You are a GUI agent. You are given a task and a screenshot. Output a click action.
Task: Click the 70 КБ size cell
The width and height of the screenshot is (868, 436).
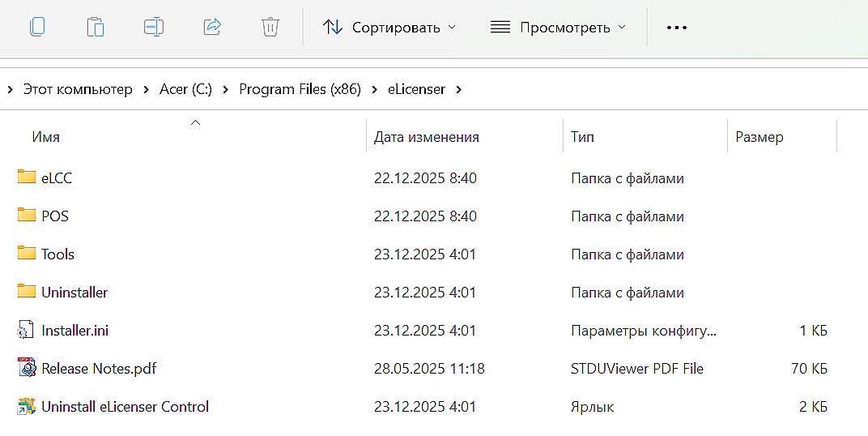[810, 369]
